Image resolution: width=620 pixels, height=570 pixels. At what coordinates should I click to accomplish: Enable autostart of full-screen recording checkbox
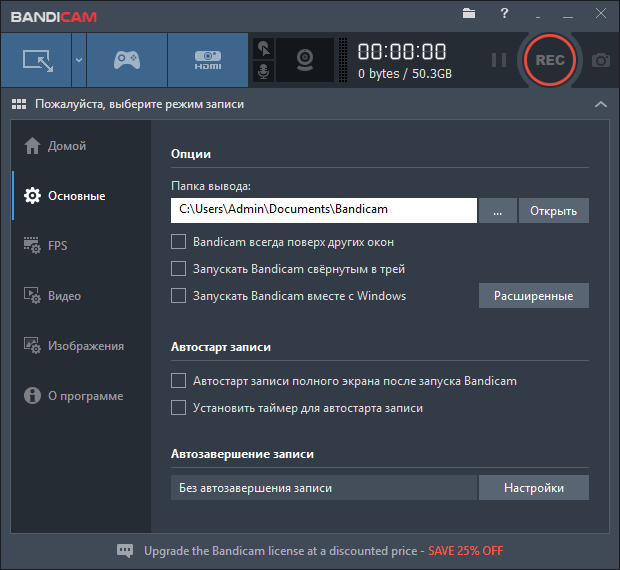click(x=179, y=381)
